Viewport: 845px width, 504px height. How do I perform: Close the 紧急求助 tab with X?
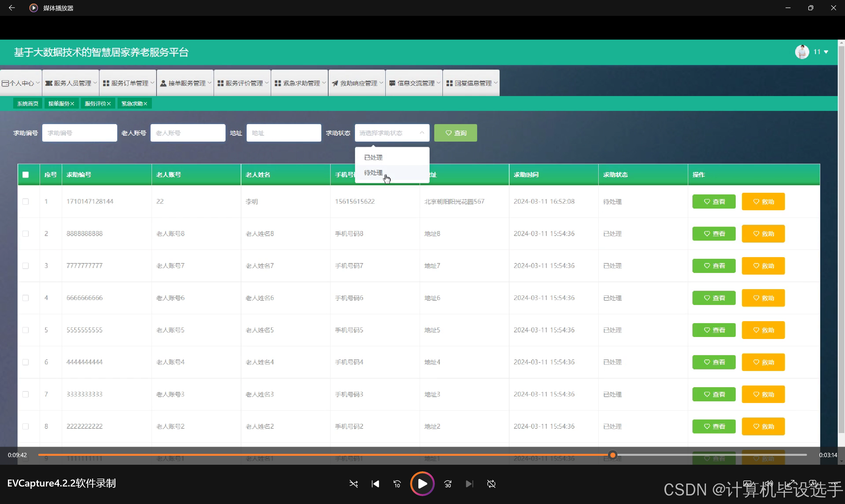tap(145, 104)
